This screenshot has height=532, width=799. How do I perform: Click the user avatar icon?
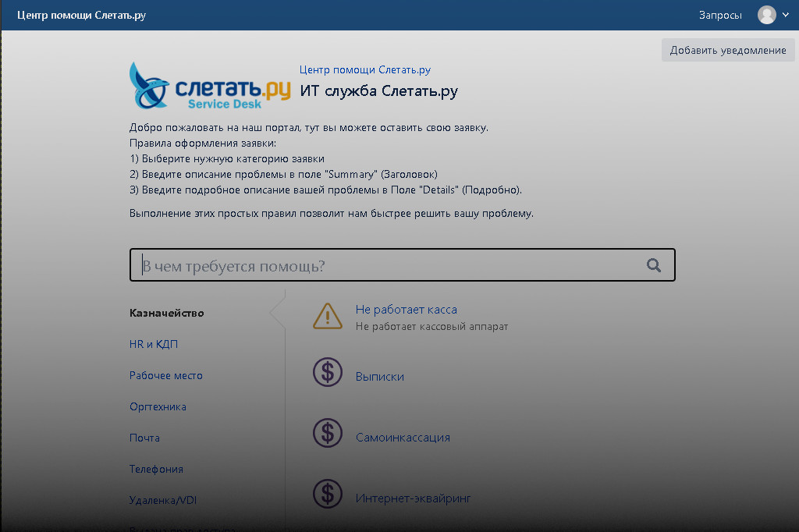[766, 15]
